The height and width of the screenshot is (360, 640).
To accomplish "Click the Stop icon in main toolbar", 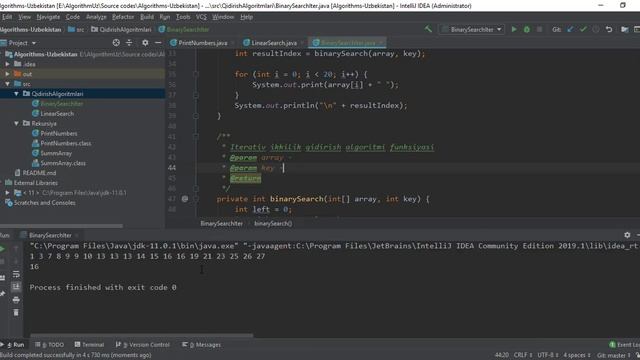I will click(x=539, y=29).
